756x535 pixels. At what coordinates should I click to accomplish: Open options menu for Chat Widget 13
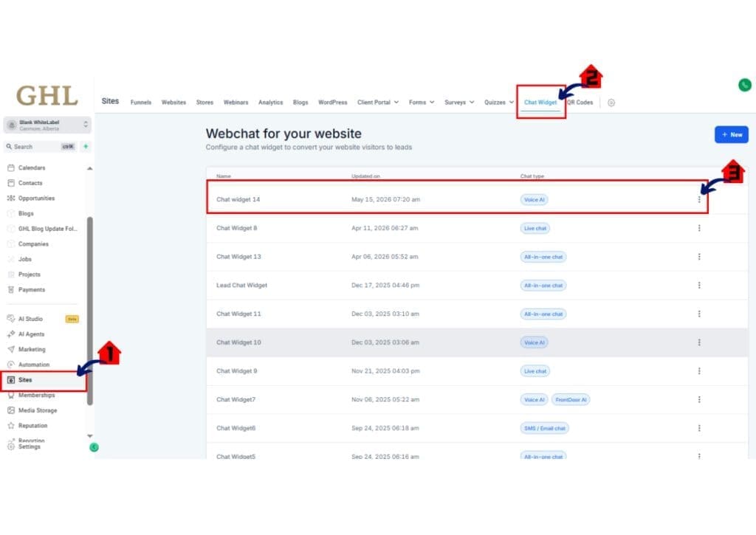tap(699, 257)
